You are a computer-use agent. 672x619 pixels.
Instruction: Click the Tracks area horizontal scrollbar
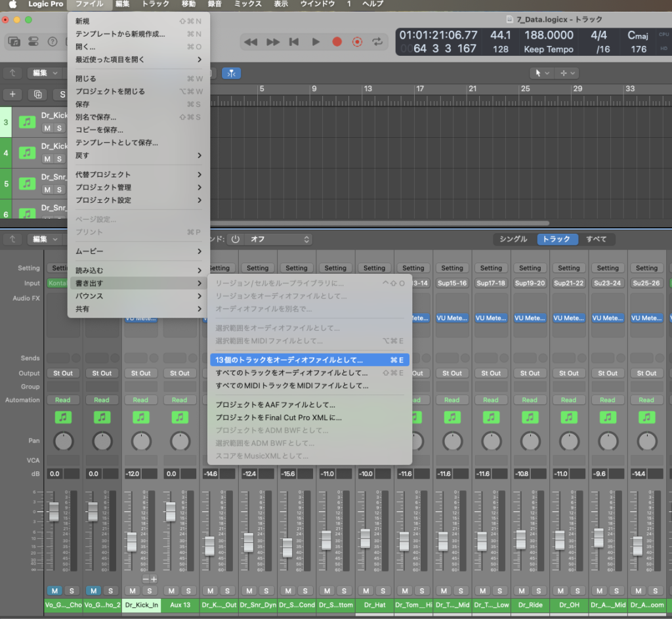(x=379, y=223)
